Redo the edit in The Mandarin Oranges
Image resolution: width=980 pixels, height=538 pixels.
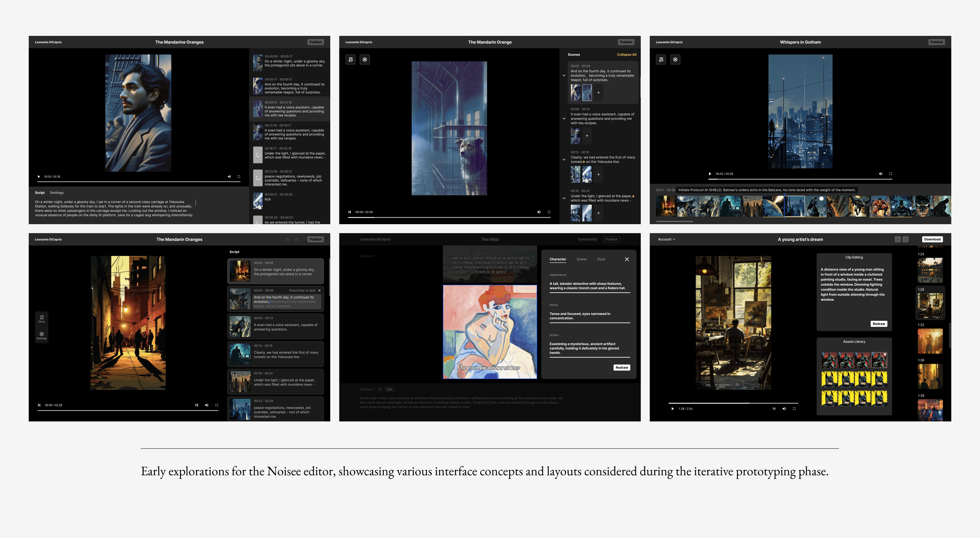pos(296,240)
